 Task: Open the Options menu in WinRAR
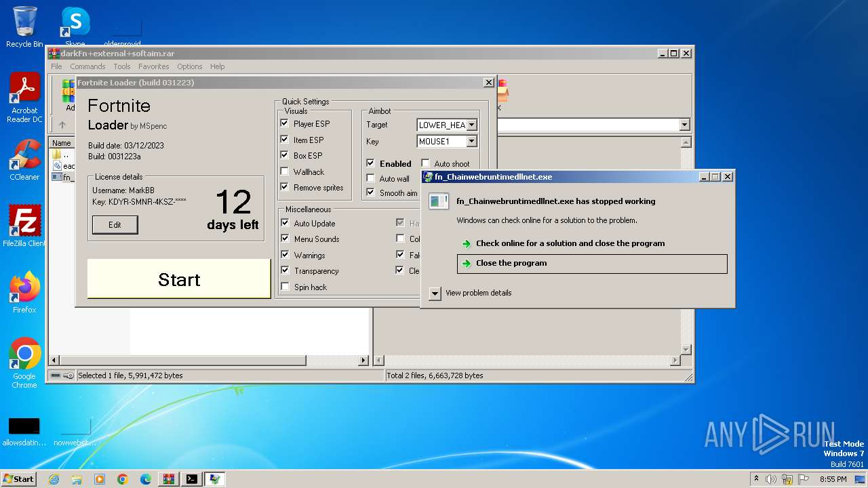tap(190, 66)
